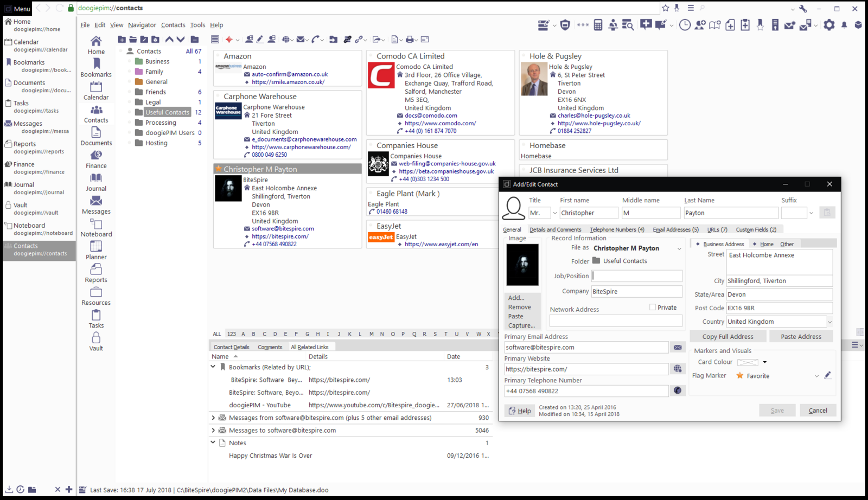The image size is (868, 500).
Task: Click the Add... image button
Action: click(x=516, y=298)
